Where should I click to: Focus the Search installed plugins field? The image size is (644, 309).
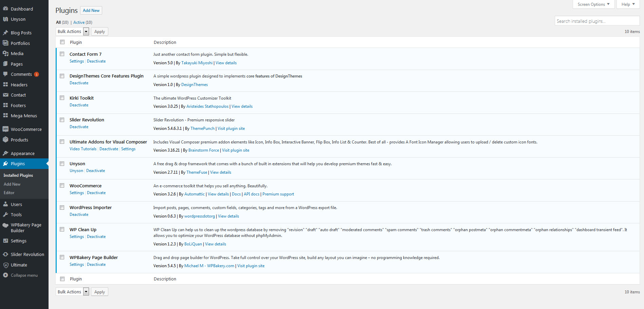click(x=597, y=21)
